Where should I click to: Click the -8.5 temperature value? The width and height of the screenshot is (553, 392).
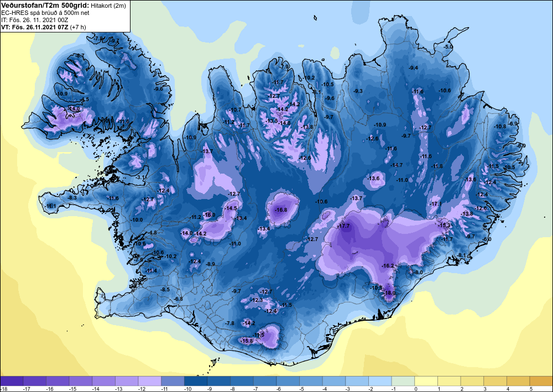pyautogui.click(x=165, y=289)
